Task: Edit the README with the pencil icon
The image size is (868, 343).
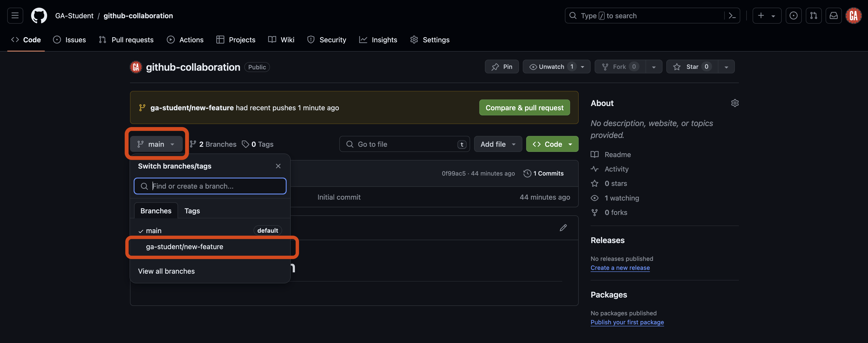Action: pos(563,228)
